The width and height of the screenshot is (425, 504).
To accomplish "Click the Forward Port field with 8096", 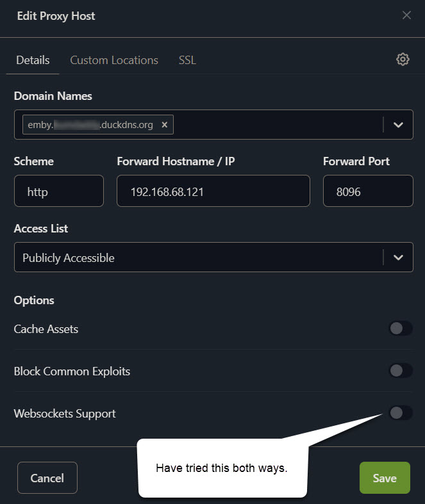I will click(367, 191).
